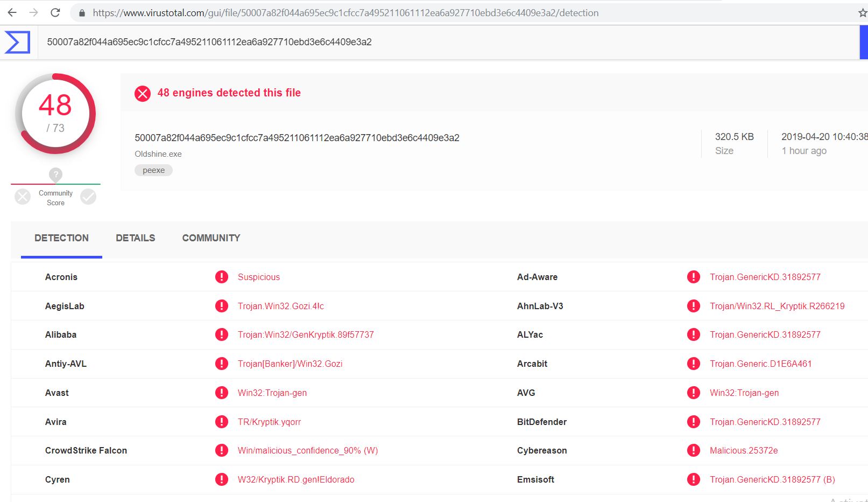This screenshot has width=868, height=502.
Task: Select Acronis result 'Suspicious'
Action: pyautogui.click(x=259, y=277)
